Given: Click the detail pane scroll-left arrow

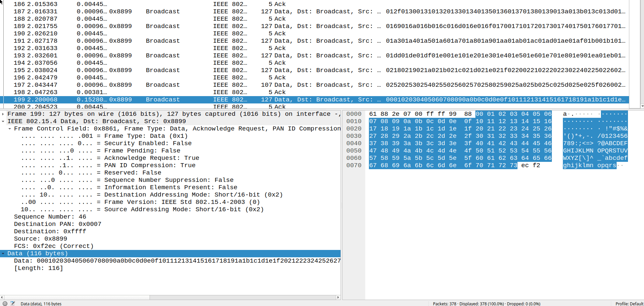Looking at the screenshot, I should point(2,297).
